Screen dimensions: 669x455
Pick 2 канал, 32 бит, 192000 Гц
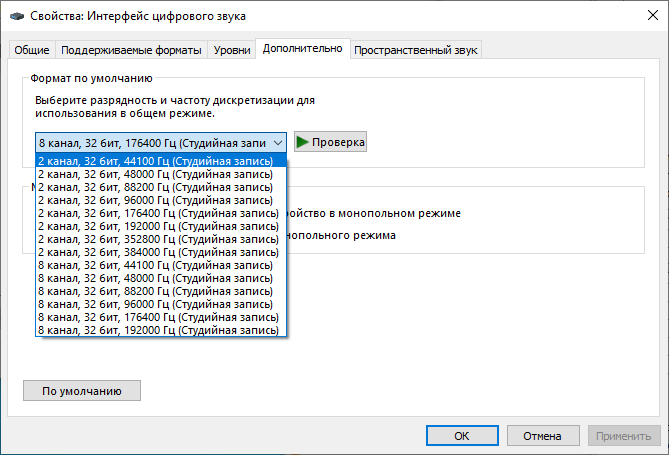(161, 226)
